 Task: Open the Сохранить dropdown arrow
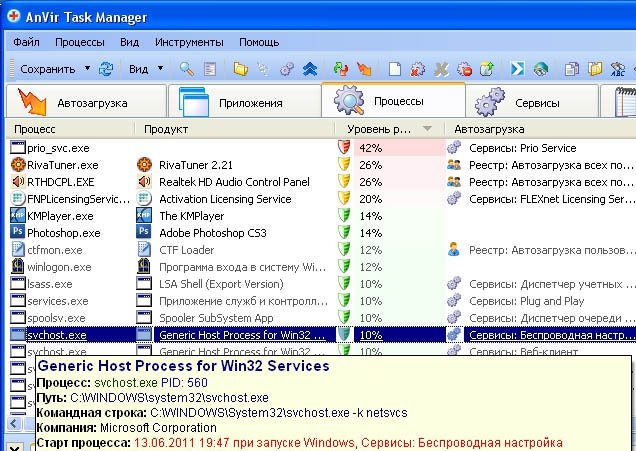(87, 68)
